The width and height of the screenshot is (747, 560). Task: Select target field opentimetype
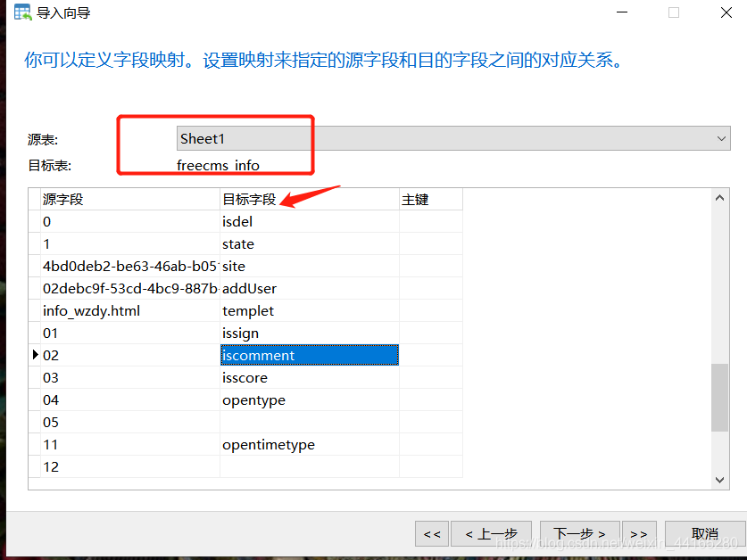tap(310, 445)
